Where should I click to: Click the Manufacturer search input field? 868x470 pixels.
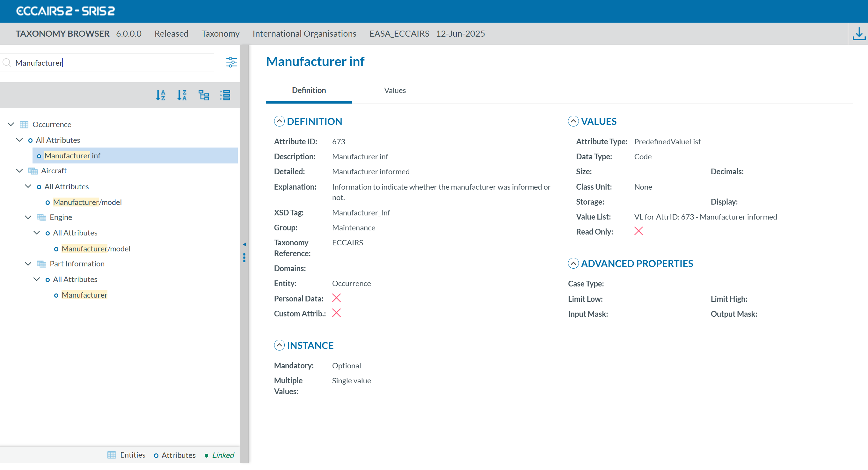point(111,63)
